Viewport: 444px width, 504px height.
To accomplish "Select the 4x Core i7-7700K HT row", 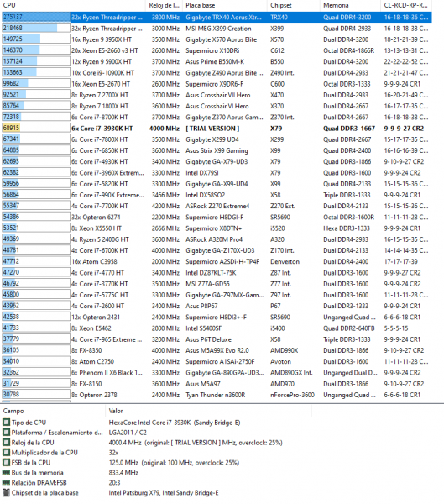I will pos(217,206).
